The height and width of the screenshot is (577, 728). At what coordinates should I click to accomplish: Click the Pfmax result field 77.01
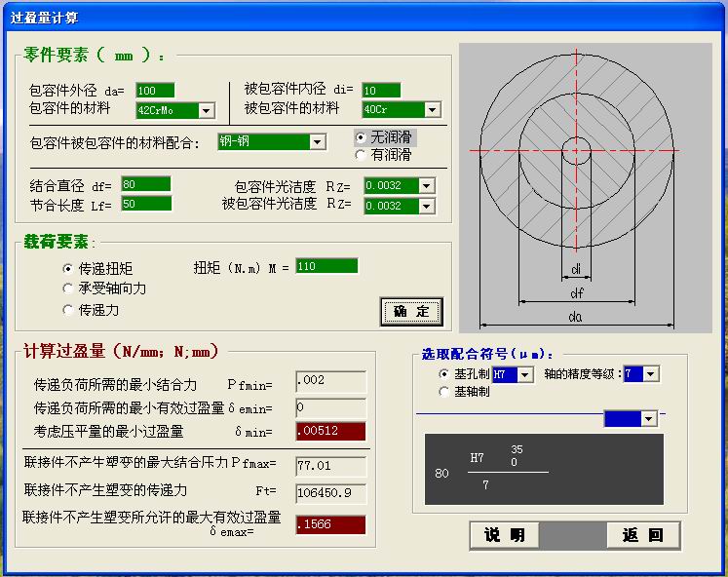point(330,466)
